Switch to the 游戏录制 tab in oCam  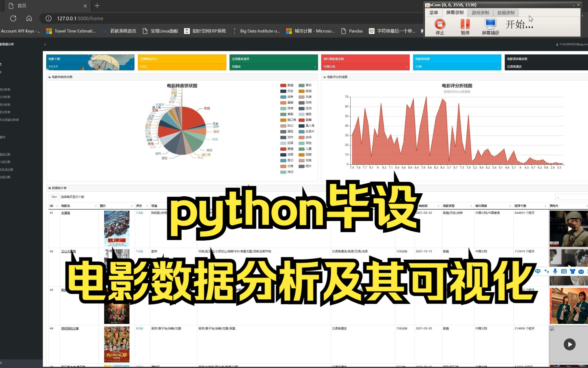tap(480, 12)
